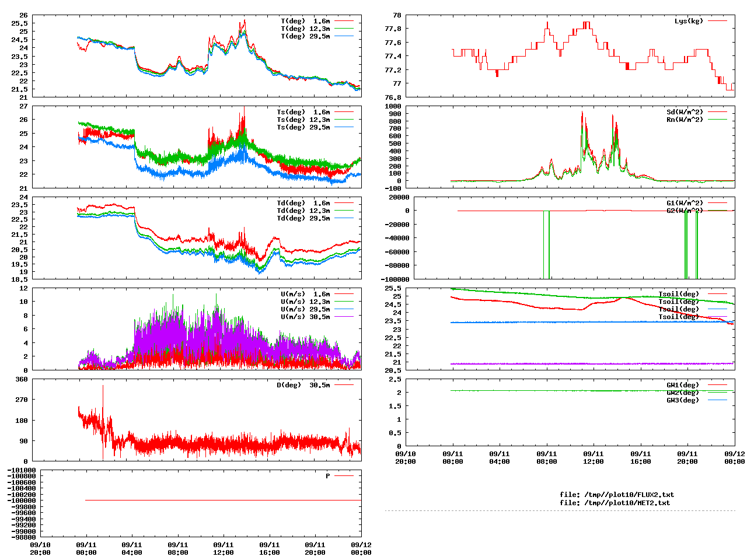Select the Sd(W/m^2) legend entry
The width and height of the screenshot is (747, 560).
pos(685,112)
